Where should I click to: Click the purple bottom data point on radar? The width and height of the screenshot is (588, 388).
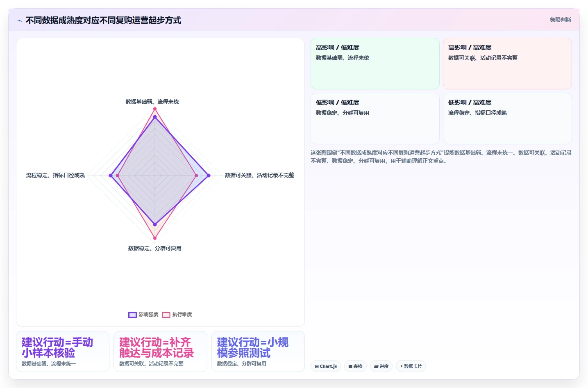click(x=155, y=224)
